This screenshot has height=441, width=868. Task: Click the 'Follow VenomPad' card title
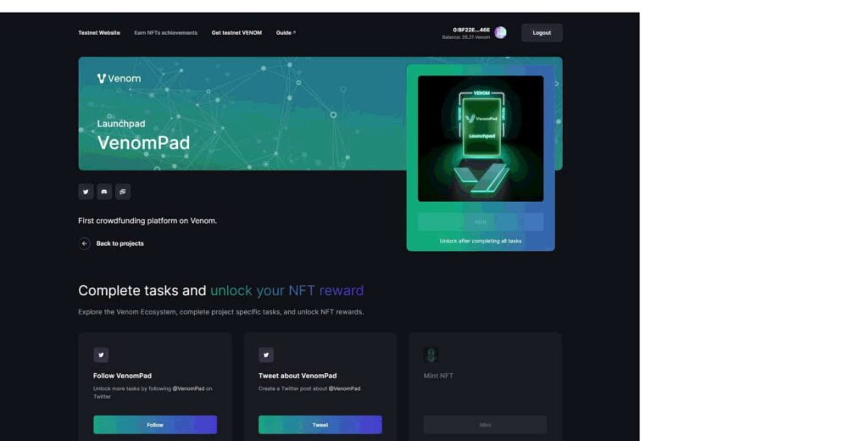tap(122, 376)
